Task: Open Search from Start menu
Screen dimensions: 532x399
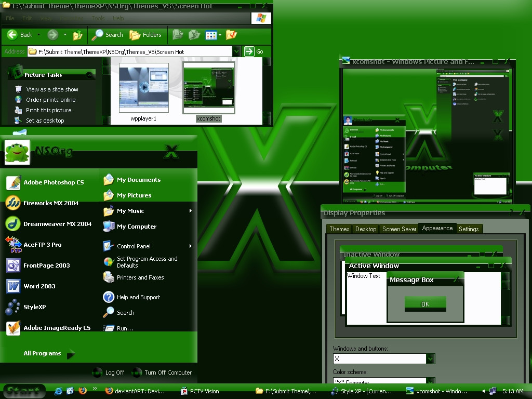Action: coord(119,312)
